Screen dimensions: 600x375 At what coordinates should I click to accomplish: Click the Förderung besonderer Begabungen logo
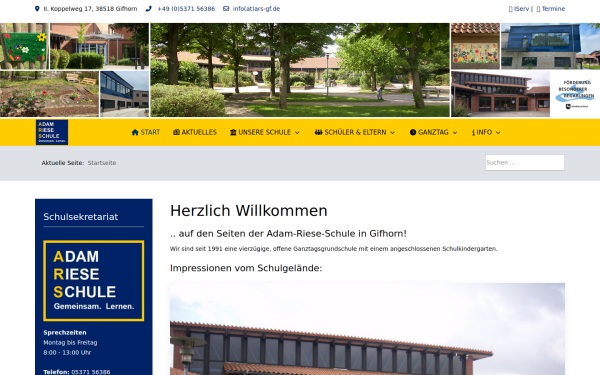575,94
